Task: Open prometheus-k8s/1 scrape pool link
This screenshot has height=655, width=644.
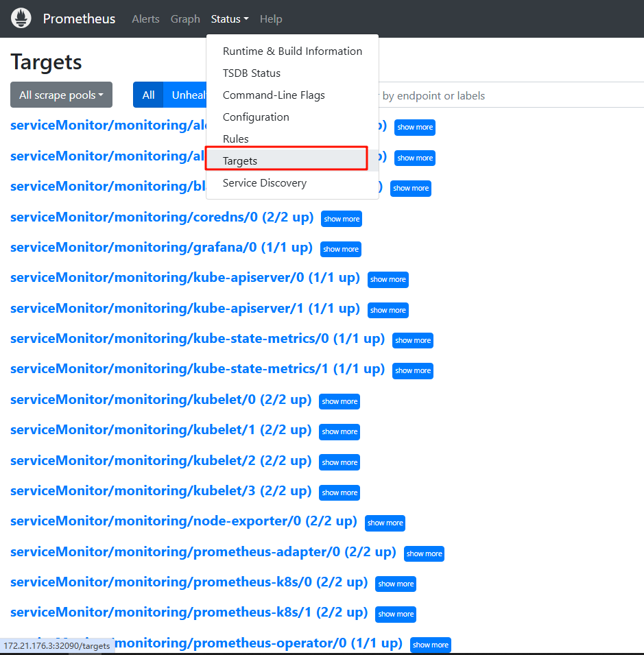Action: 189,612
